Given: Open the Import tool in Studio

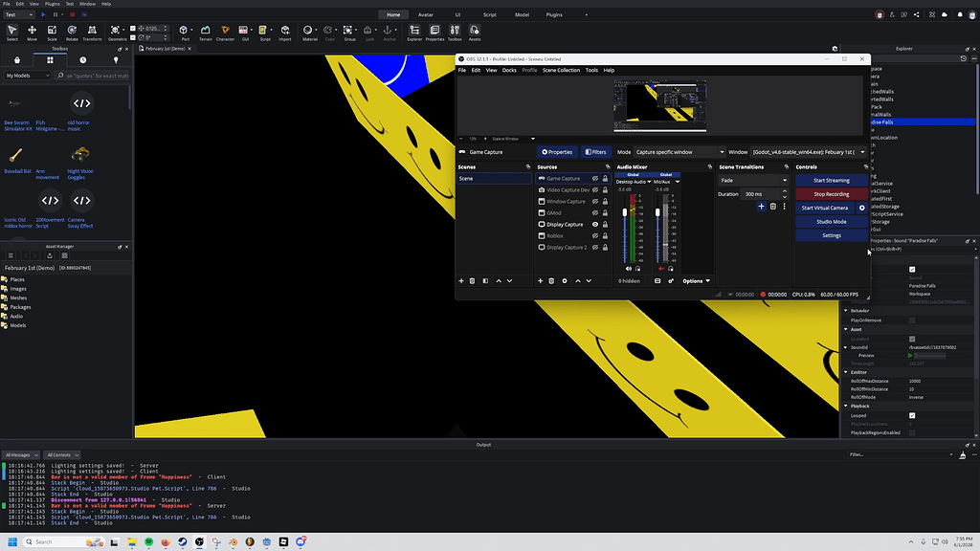Looking at the screenshot, I should click(285, 33).
